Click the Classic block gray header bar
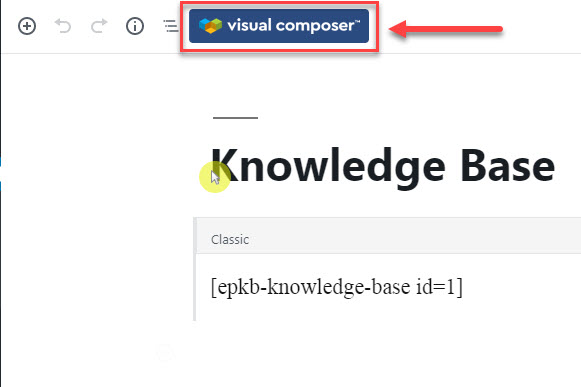 pos(388,236)
